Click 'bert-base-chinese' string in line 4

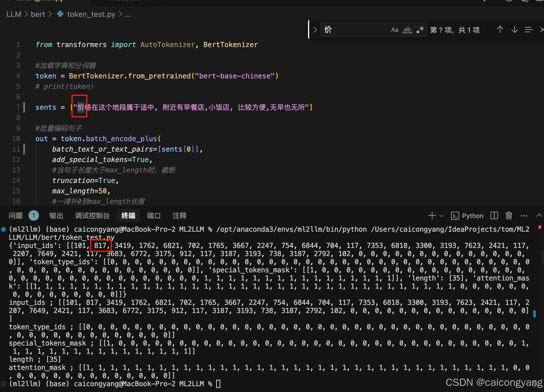(235, 76)
